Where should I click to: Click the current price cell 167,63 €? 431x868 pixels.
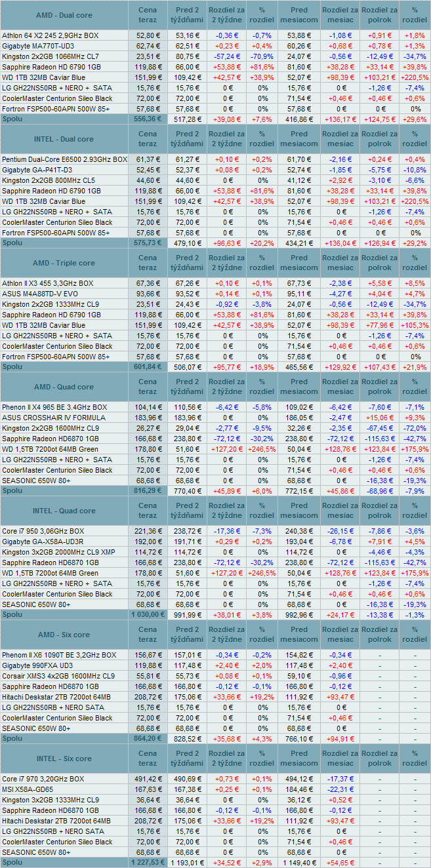[x=148, y=789]
